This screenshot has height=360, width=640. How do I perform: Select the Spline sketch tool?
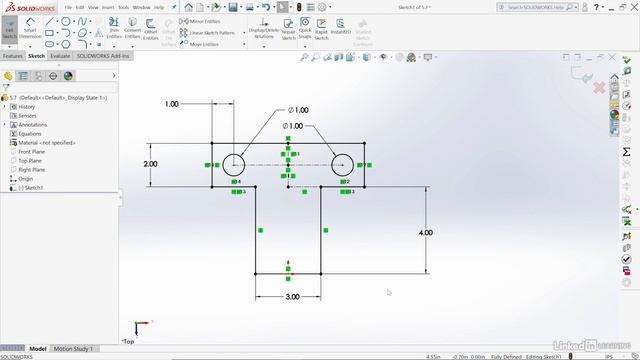click(x=82, y=21)
